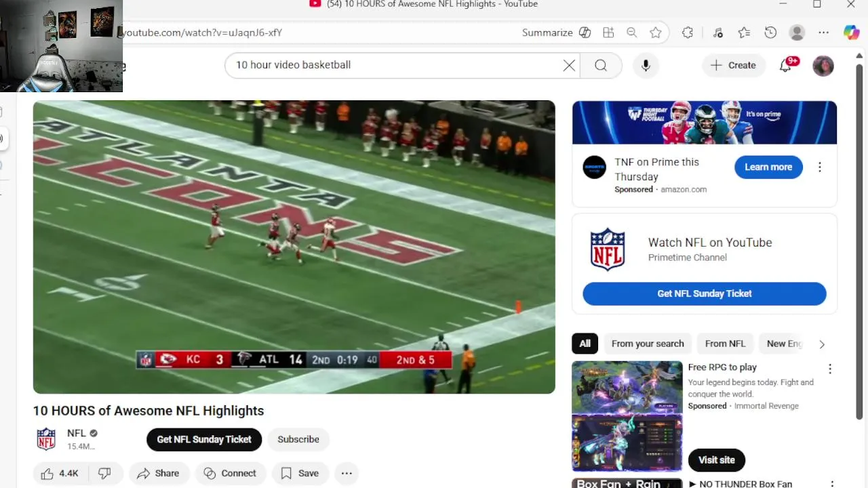Select the All filter chip
Screen dimensions: 868x488
coord(585,344)
